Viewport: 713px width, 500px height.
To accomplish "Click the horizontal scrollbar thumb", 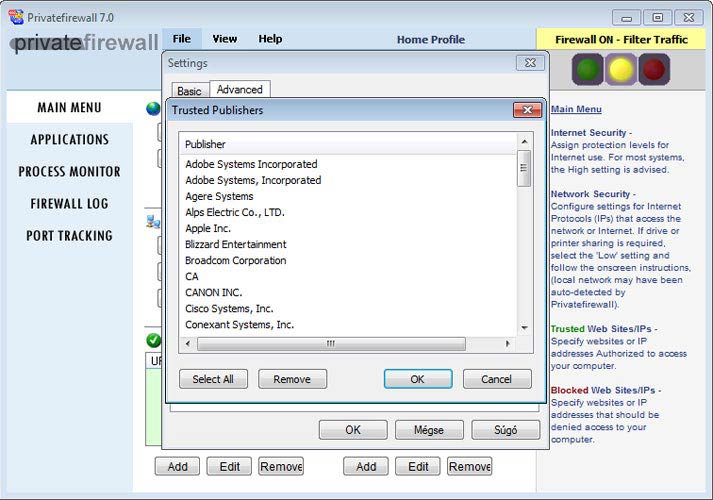I will click(x=331, y=344).
